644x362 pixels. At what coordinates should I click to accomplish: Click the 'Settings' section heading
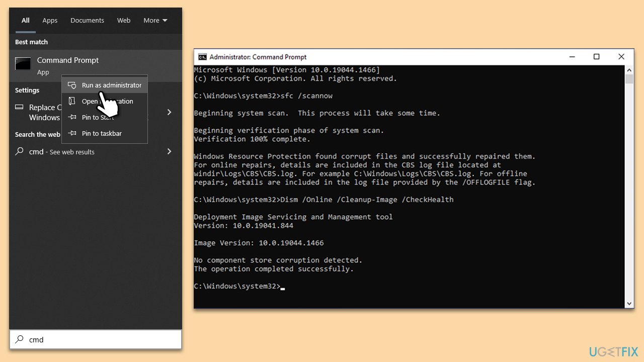(27, 90)
